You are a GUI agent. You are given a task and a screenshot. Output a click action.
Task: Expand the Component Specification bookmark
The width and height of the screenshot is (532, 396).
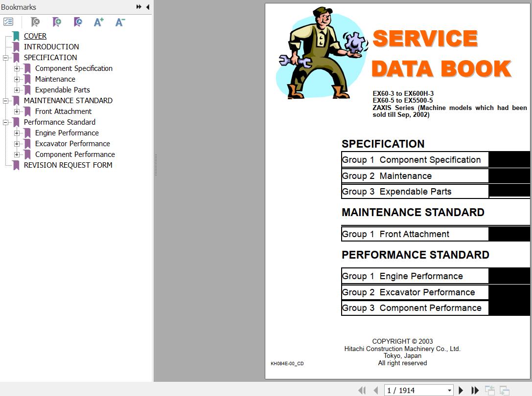(x=17, y=68)
